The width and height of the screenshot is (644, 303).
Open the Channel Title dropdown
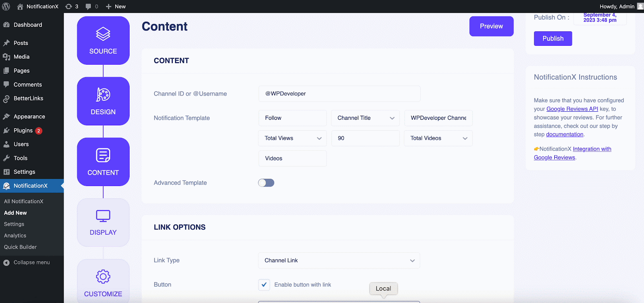point(365,118)
